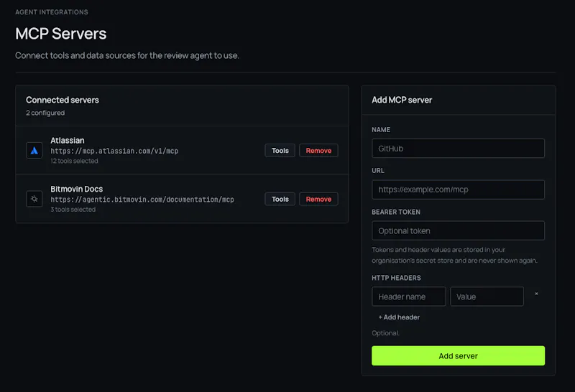Click the Add server button
Screen dimensions: 575x392
(458, 355)
